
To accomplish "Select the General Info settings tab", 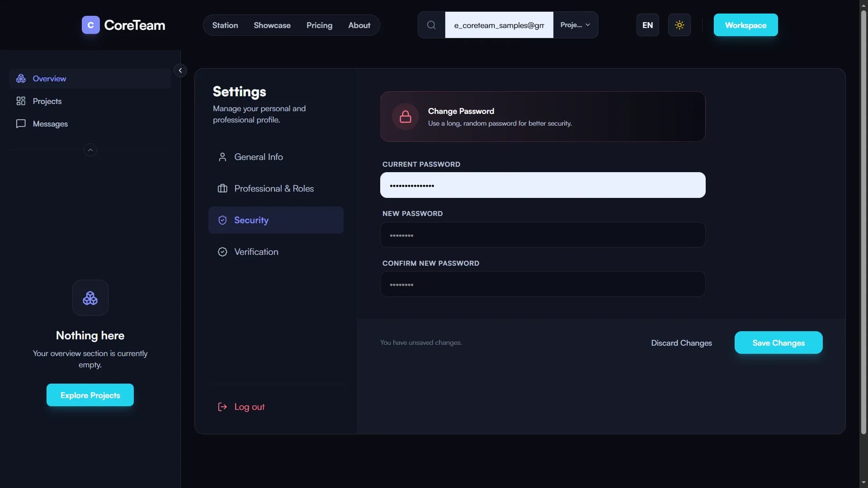I will 276,157.
